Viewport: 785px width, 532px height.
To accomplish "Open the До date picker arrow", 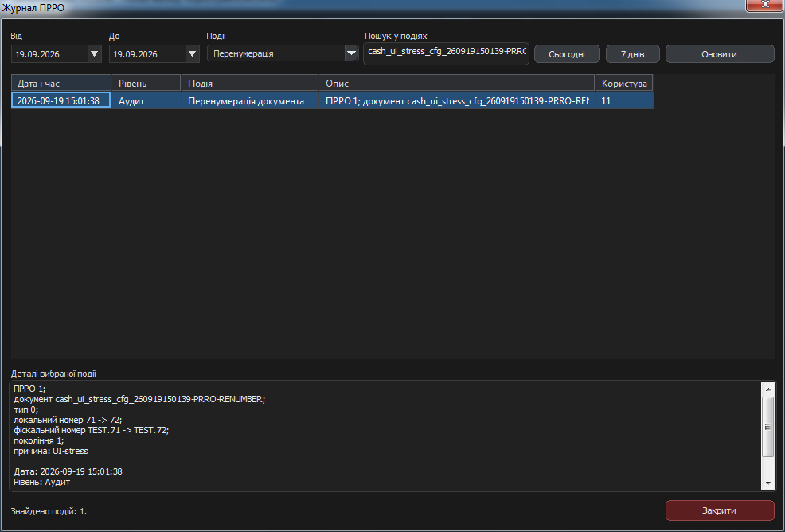I will point(192,53).
